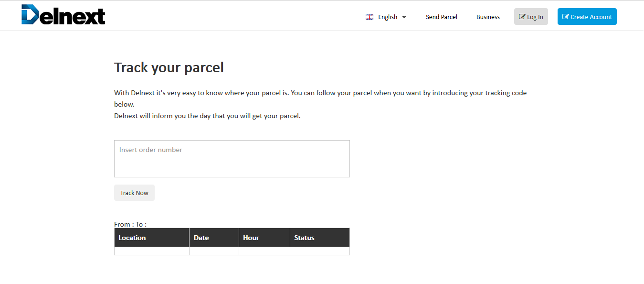Click the Track your parcel heading
This screenshot has height=284, width=644.
[169, 67]
